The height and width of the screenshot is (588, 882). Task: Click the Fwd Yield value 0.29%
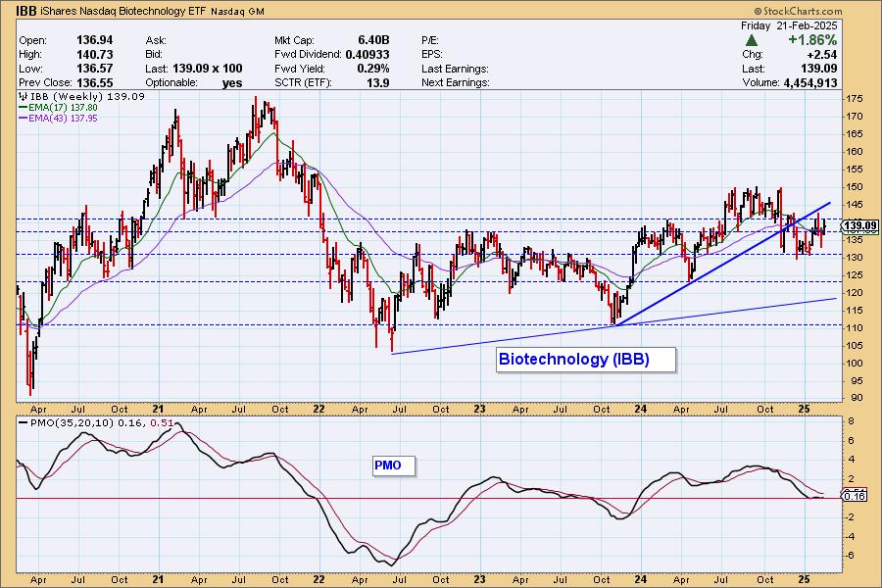(x=373, y=69)
